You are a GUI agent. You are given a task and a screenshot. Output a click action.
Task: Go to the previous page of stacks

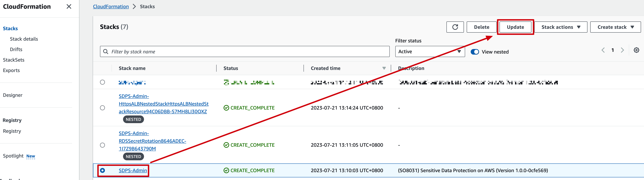pyautogui.click(x=603, y=50)
